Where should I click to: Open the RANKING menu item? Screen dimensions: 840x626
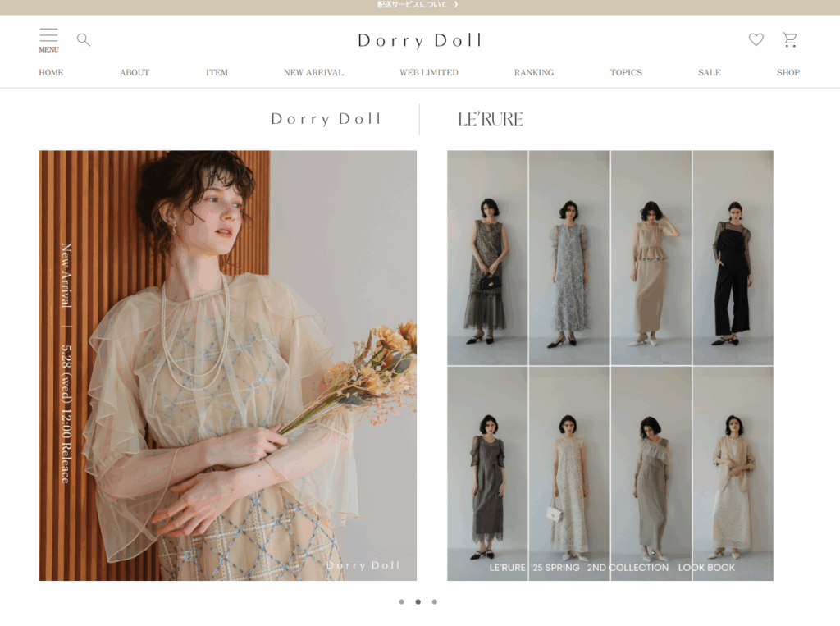tap(533, 72)
